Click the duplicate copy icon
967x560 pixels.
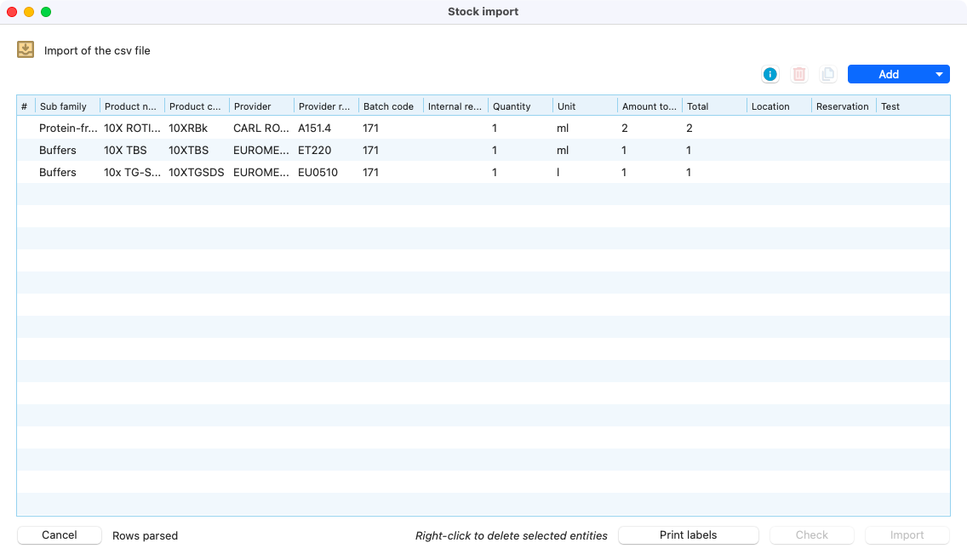pyautogui.click(x=827, y=74)
